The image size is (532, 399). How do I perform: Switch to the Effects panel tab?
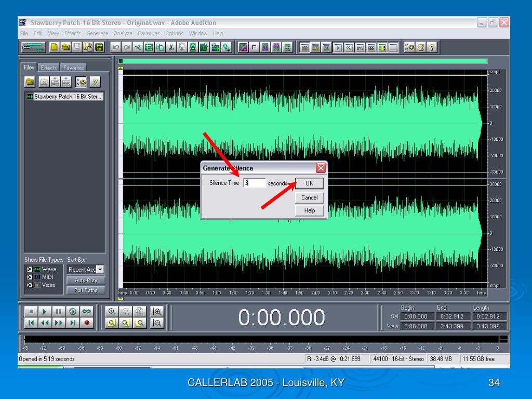pos(48,68)
